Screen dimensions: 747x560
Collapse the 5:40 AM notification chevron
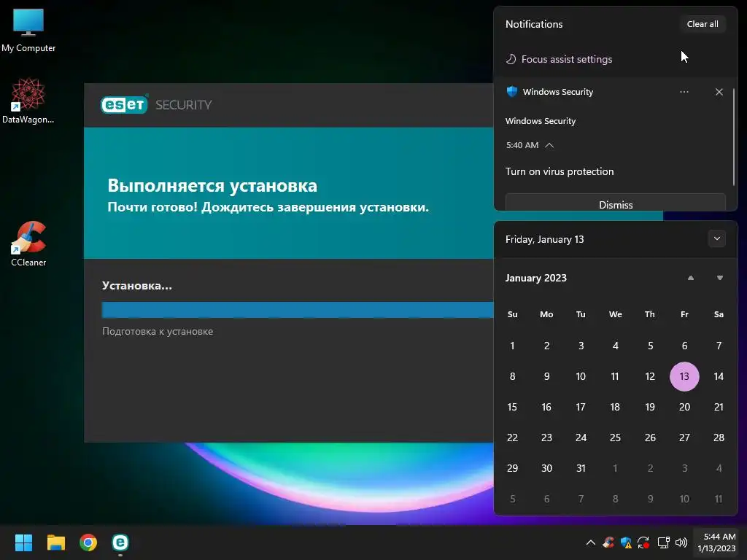549,145
